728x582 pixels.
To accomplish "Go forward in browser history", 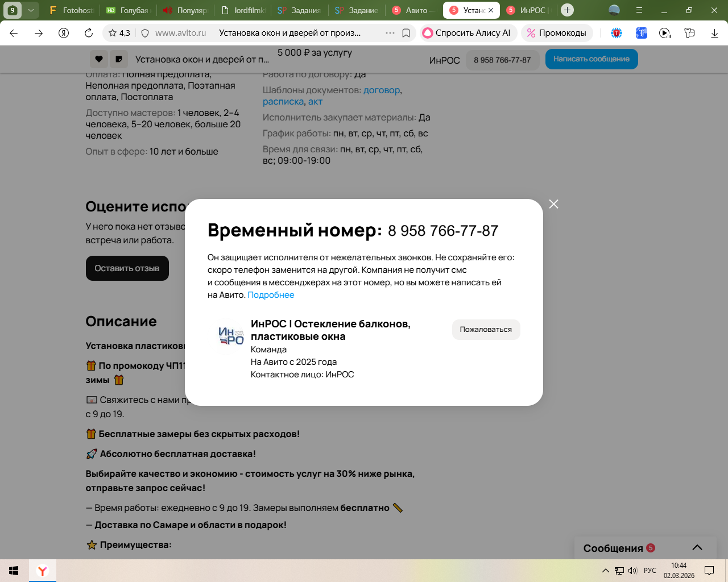I will pyautogui.click(x=39, y=33).
